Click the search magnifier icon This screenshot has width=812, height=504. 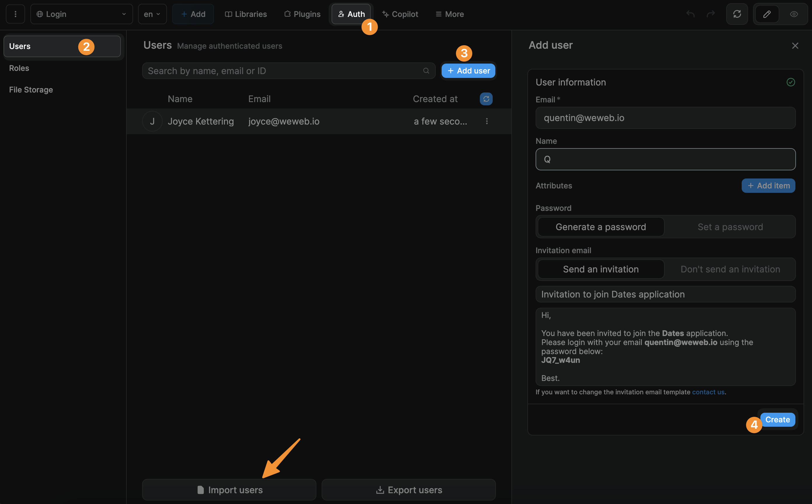point(426,71)
